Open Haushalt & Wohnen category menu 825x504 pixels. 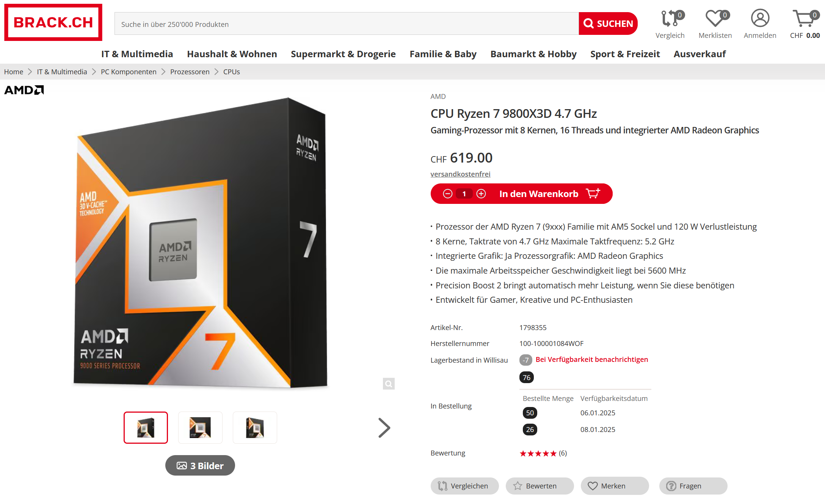[x=232, y=54]
